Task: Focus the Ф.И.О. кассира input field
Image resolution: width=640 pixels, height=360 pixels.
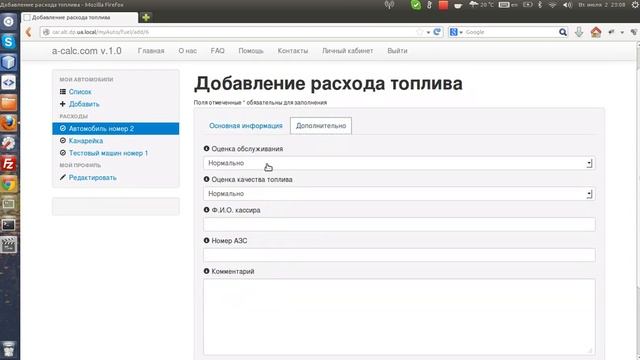Action: [x=399, y=224]
